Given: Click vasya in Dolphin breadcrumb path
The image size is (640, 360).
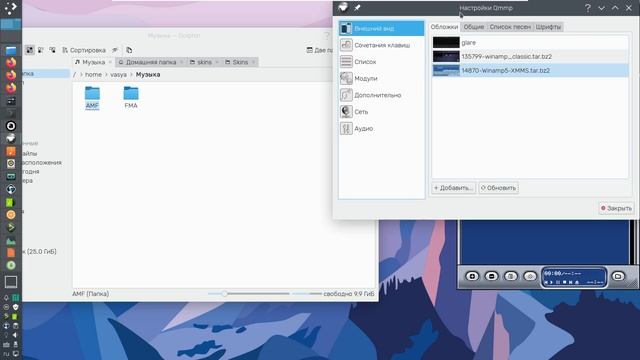Looking at the screenshot, I should tap(118, 75).
